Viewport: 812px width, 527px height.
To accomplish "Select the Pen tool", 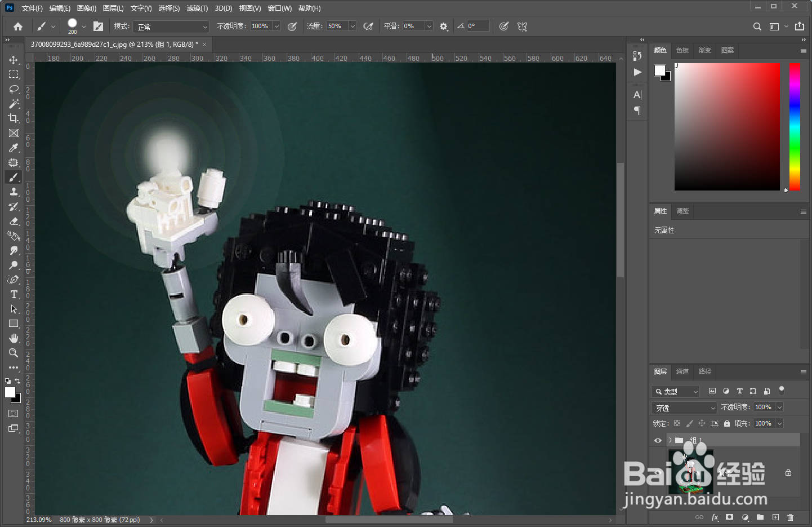I will (x=14, y=280).
